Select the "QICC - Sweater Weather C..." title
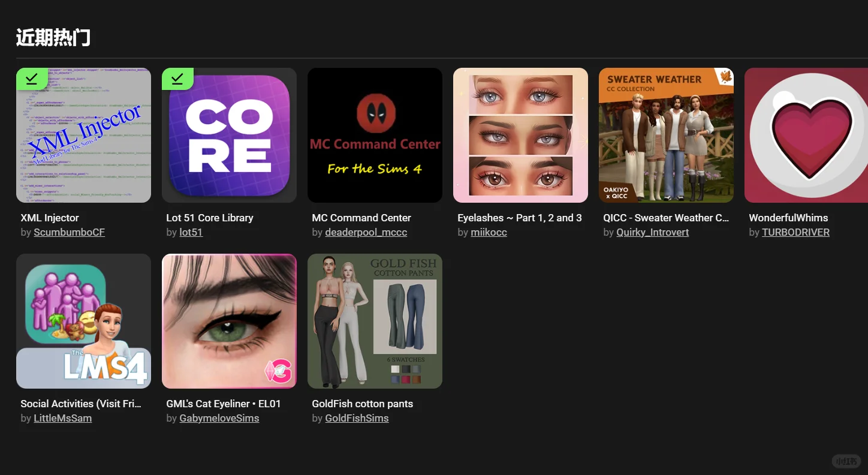This screenshot has width=868, height=475. (x=666, y=218)
